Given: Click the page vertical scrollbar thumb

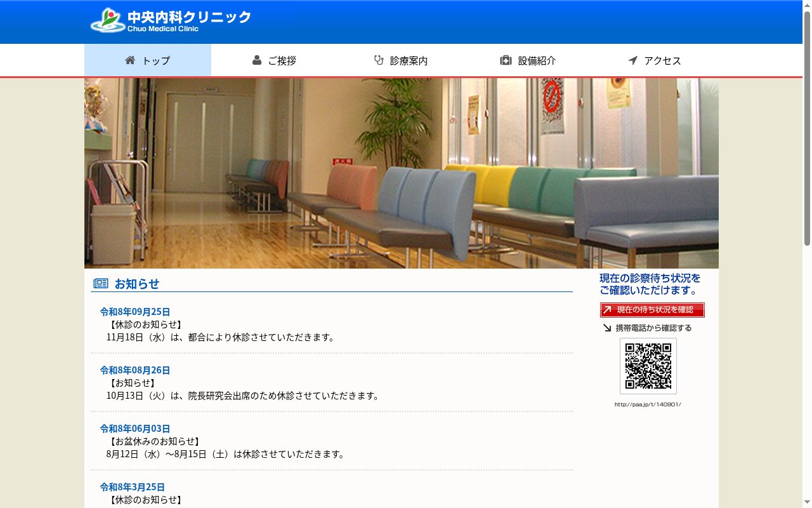Looking at the screenshot, I should [x=807, y=127].
